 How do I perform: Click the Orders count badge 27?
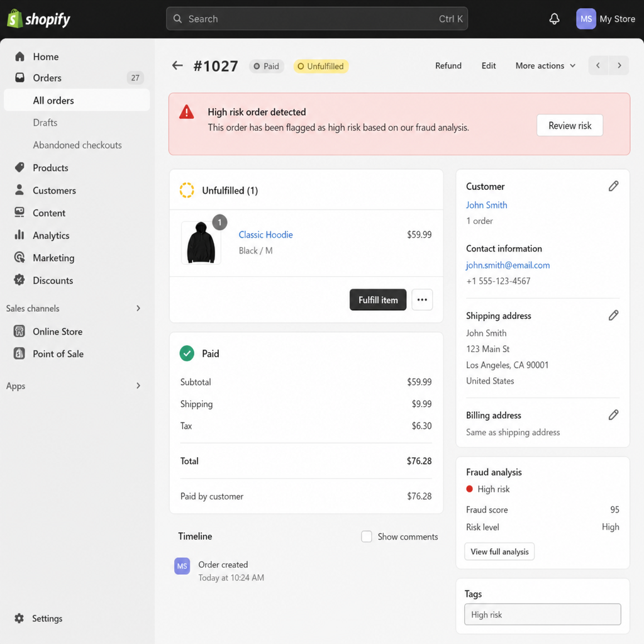click(x=135, y=77)
